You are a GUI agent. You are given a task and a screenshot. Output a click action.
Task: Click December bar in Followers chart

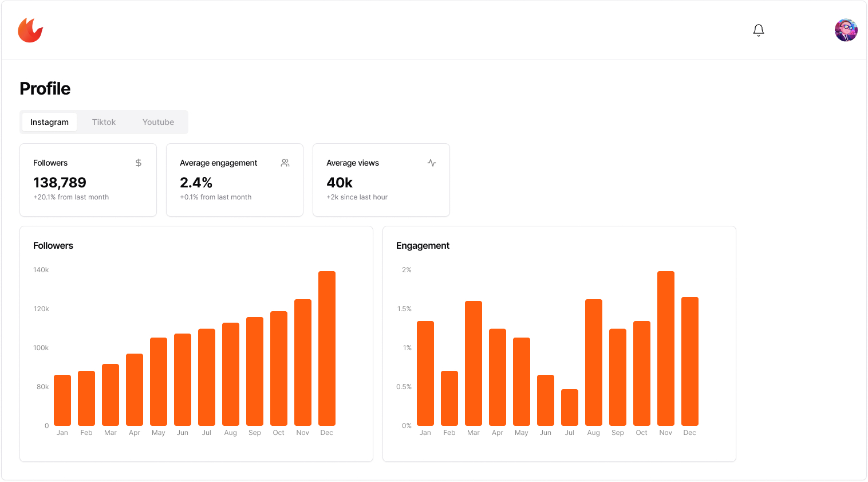point(327,348)
